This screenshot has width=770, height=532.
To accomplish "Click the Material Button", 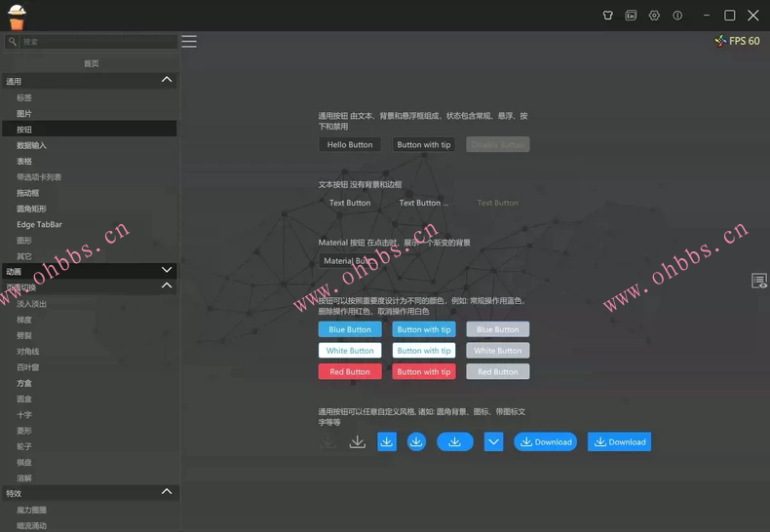I will pos(350,260).
